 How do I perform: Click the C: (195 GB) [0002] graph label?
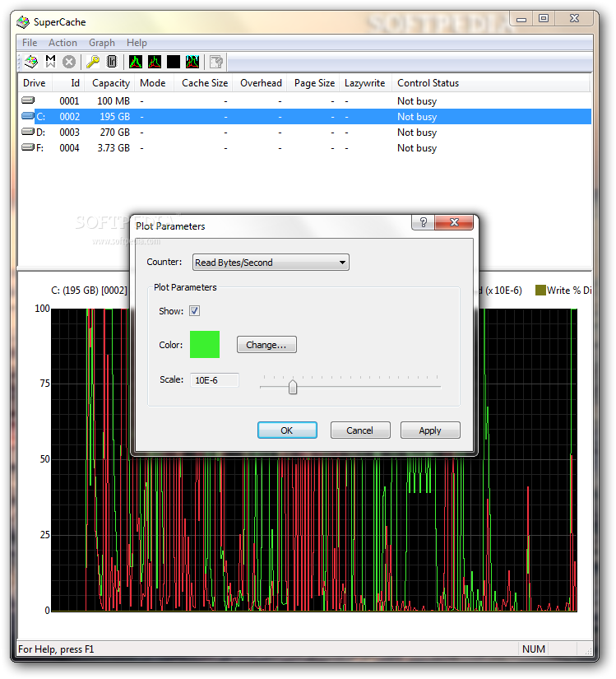89,291
